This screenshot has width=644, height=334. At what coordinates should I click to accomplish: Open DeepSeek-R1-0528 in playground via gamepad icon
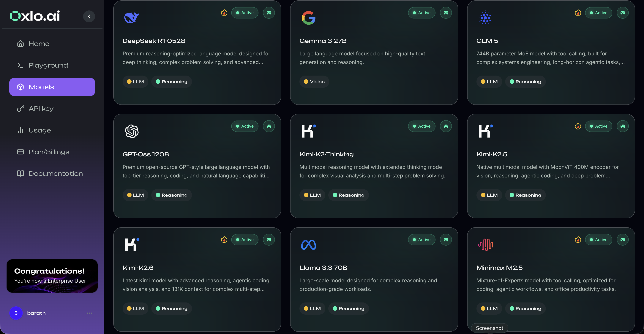click(x=269, y=13)
